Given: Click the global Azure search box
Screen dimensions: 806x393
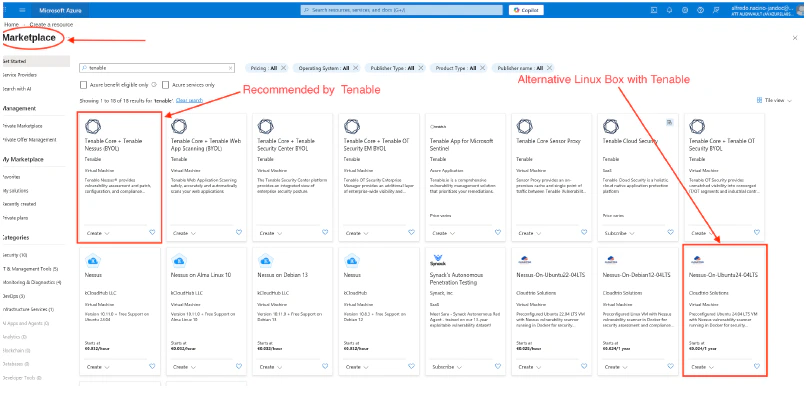Looking at the screenshot, I should coord(401,10).
